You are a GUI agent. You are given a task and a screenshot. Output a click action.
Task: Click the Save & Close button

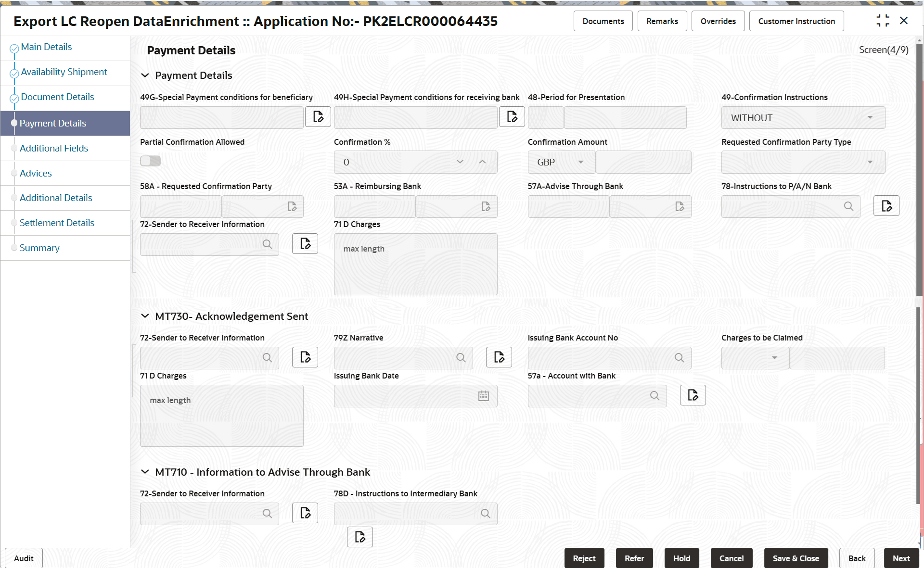click(x=796, y=558)
